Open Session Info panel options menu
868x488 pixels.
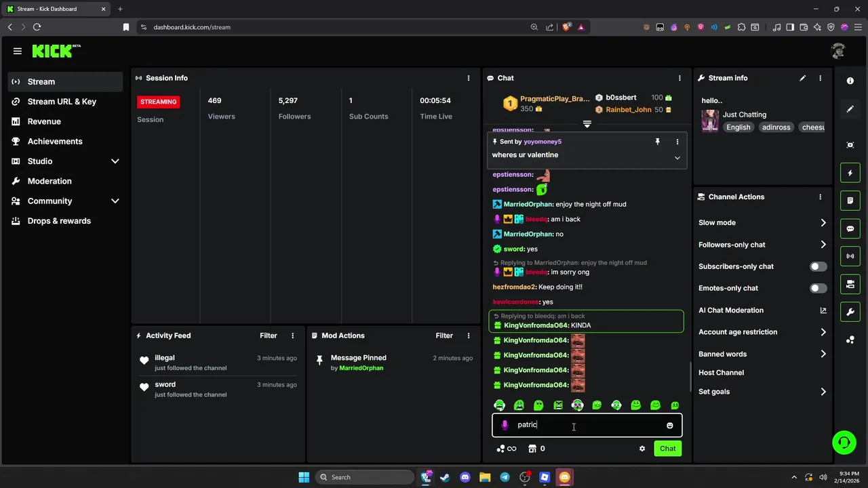pyautogui.click(x=468, y=78)
